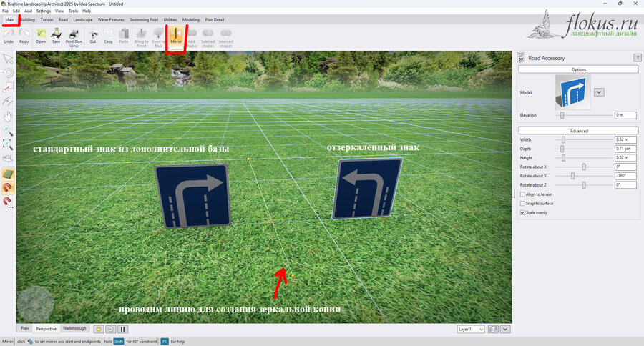This screenshot has width=644, height=346.
Task: Select the hand pan tool
Action: click(x=8, y=117)
